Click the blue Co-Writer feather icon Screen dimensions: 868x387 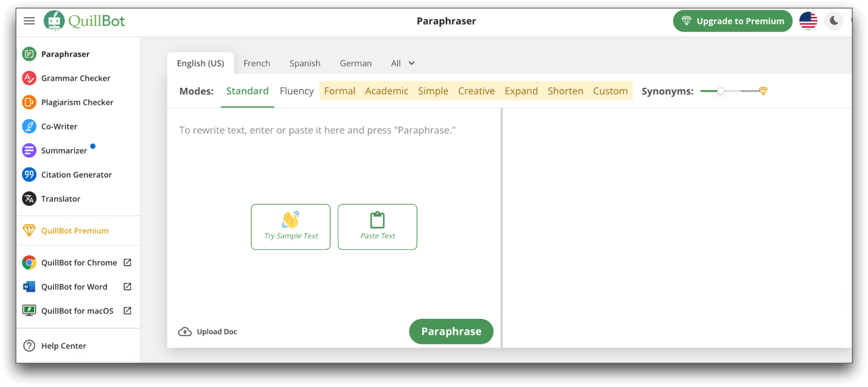(29, 126)
